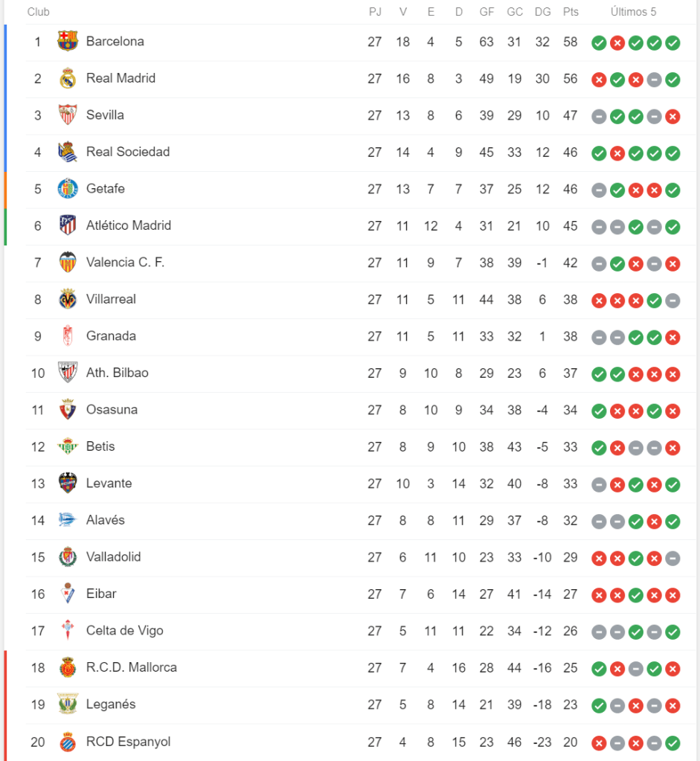Open the Valencia C. F. team link
This screenshot has height=761, width=700.
click(125, 262)
